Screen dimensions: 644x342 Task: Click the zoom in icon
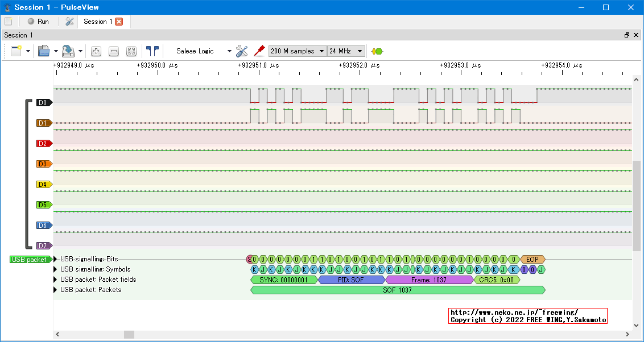[96, 51]
